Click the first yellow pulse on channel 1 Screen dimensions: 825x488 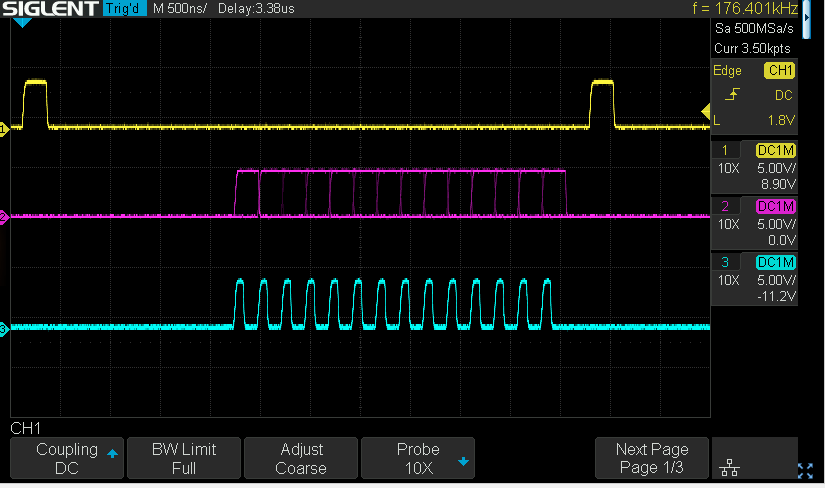click(x=35, y=104)
